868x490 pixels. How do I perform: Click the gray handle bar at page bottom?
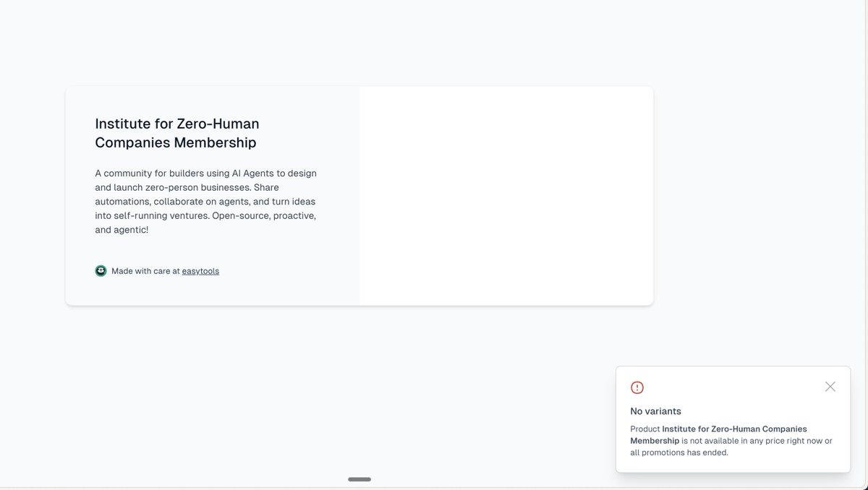point(359,479)
